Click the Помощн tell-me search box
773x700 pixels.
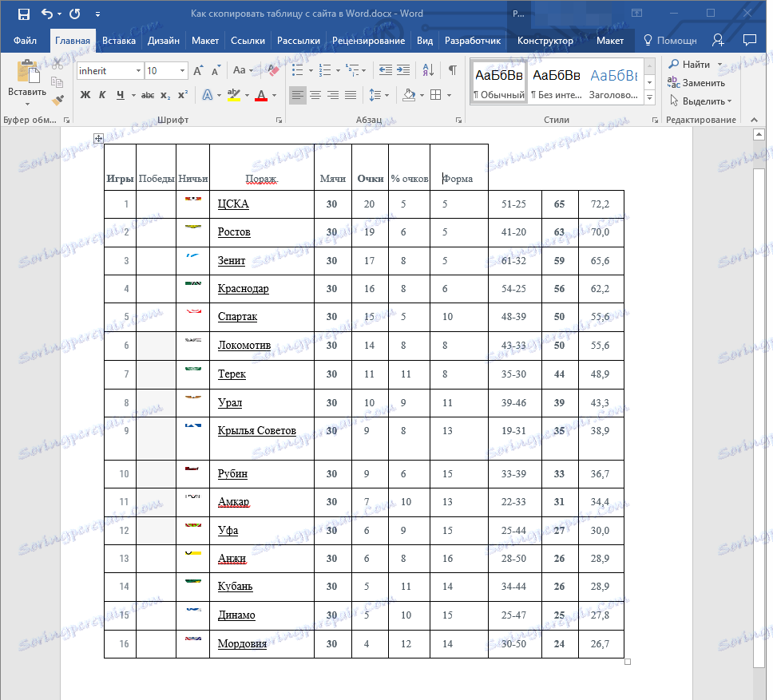point(670,41)
